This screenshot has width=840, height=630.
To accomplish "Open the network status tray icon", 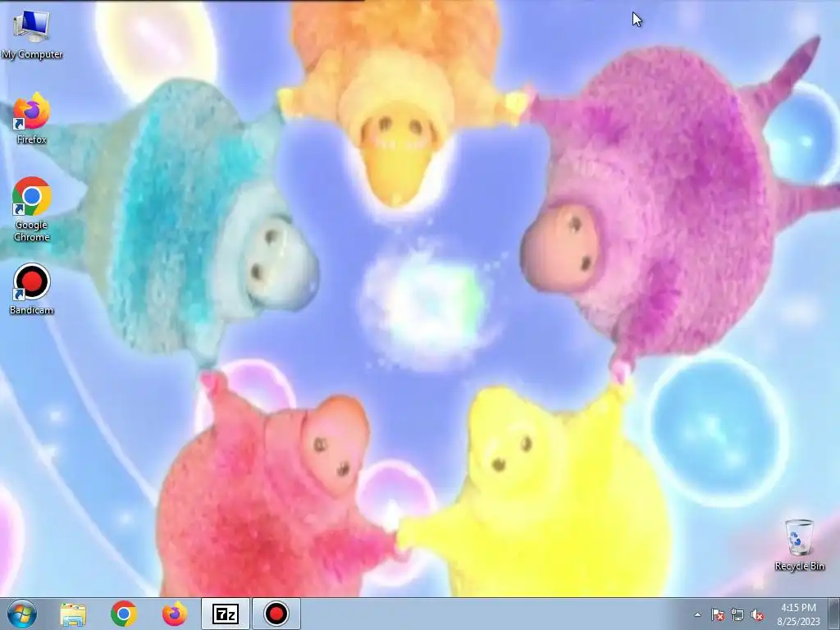I will click(737, 615).
